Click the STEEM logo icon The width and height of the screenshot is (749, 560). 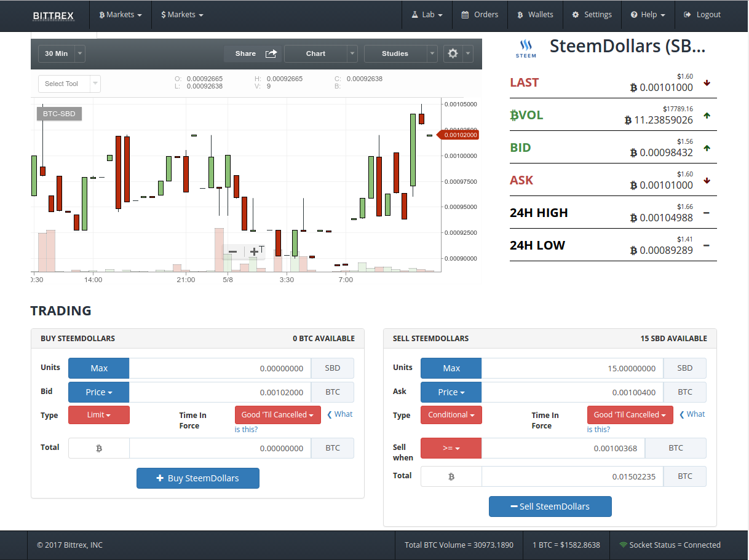point(526,49)
